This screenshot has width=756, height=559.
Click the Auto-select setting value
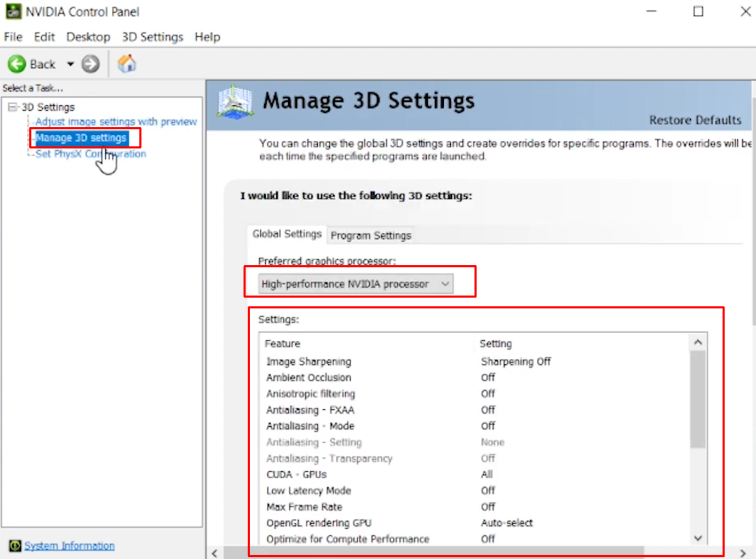(507, 523)
